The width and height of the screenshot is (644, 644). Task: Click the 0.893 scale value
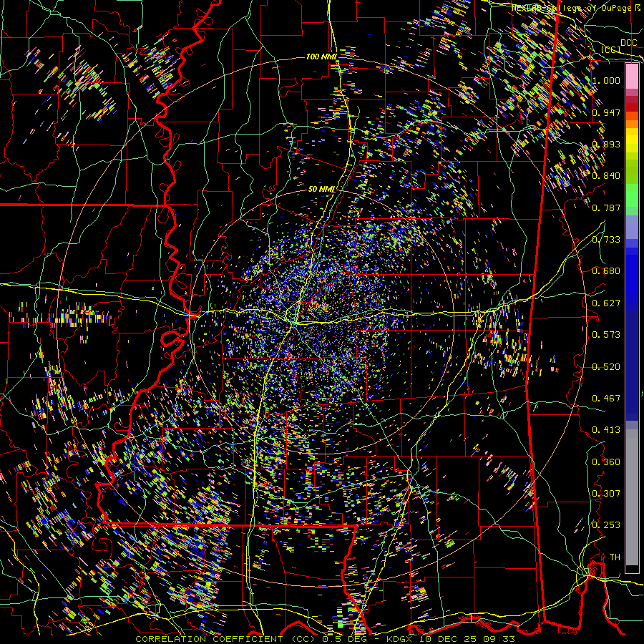click(x=606, y=144)
